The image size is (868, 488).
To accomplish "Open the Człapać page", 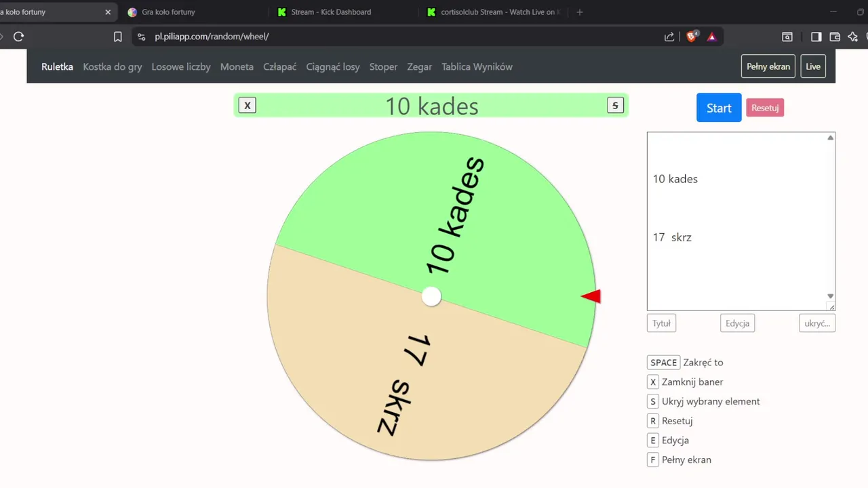I will [279, 66].
